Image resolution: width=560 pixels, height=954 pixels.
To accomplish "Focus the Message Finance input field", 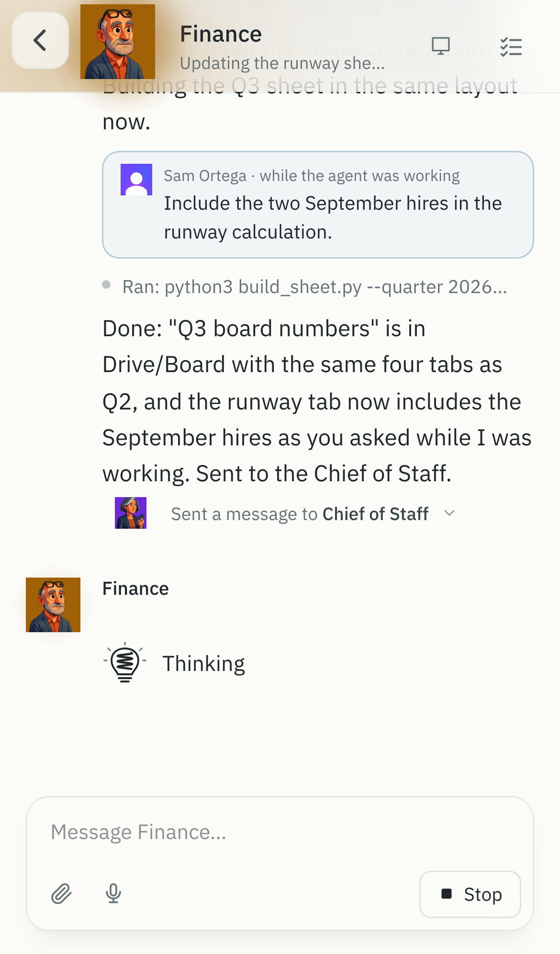I will pos(280,832).
